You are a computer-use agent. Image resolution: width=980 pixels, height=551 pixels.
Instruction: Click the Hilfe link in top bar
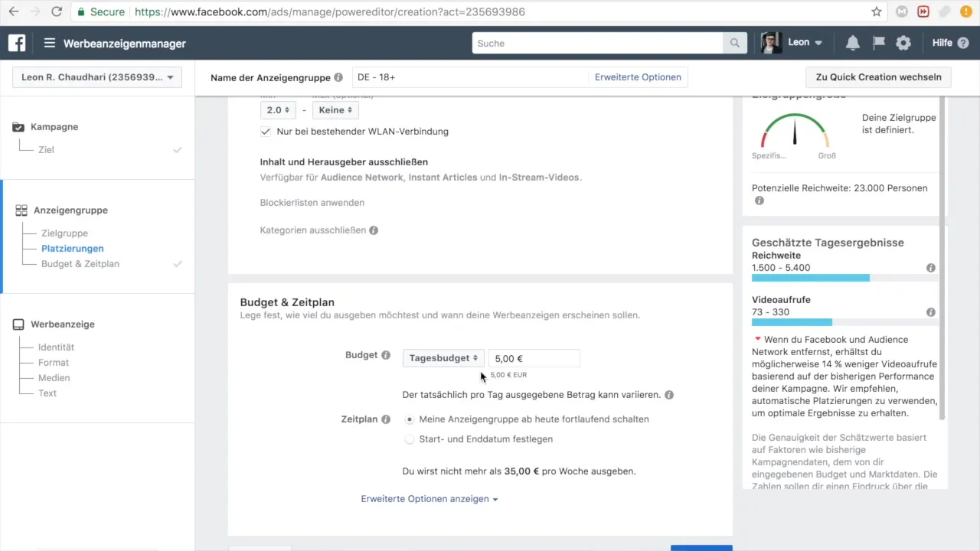tap(942, 43)
